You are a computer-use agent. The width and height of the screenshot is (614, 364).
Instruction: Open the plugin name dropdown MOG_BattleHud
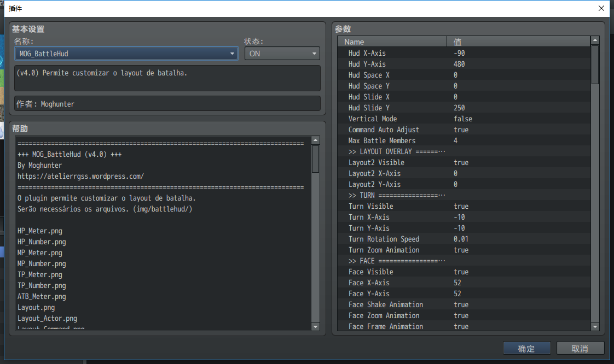[126, 54]
